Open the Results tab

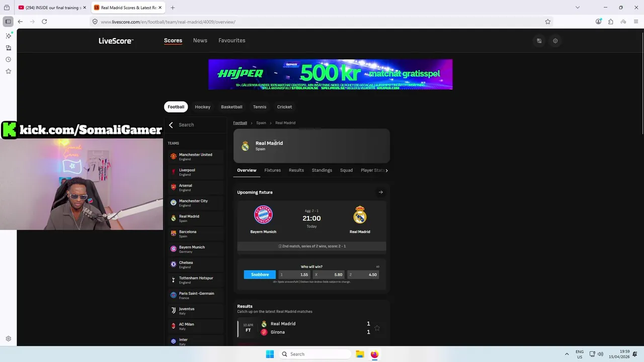(296, 170)
